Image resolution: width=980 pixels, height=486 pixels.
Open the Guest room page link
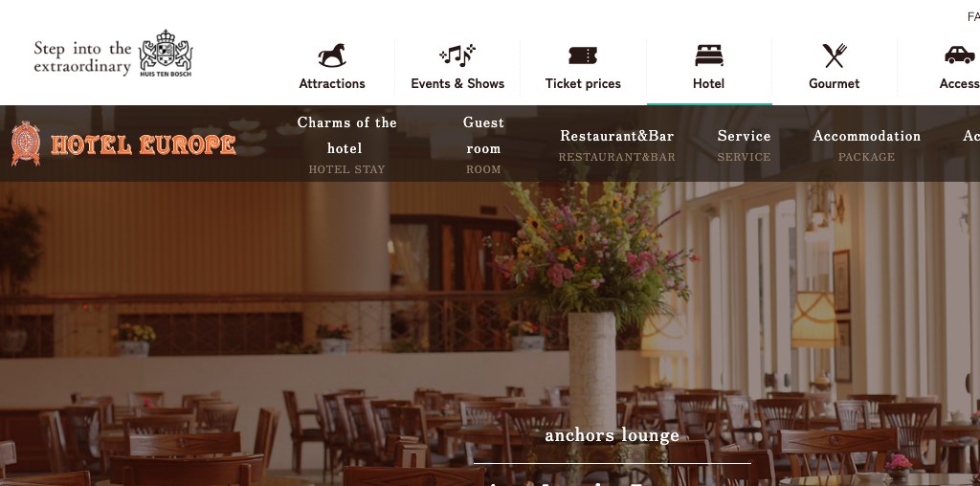click(x=483, y=144)
